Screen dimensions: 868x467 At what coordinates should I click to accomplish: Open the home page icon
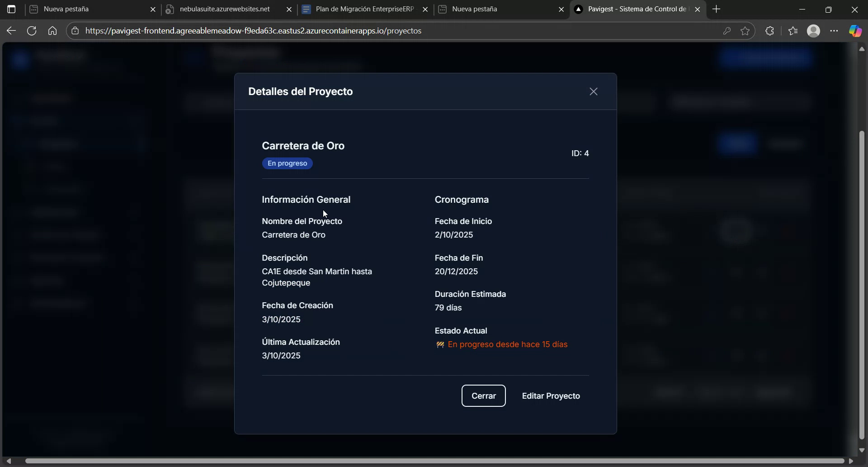coord(52,30)
